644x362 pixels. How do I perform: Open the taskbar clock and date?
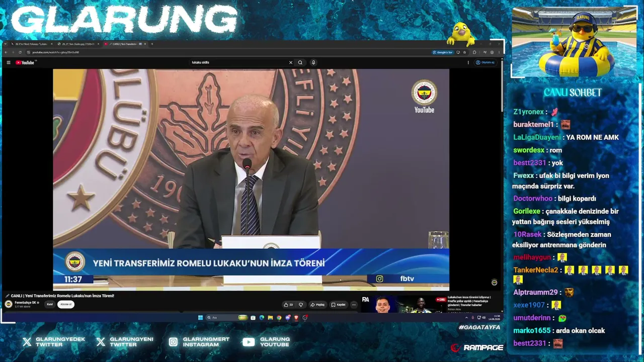tap(494, 318)
